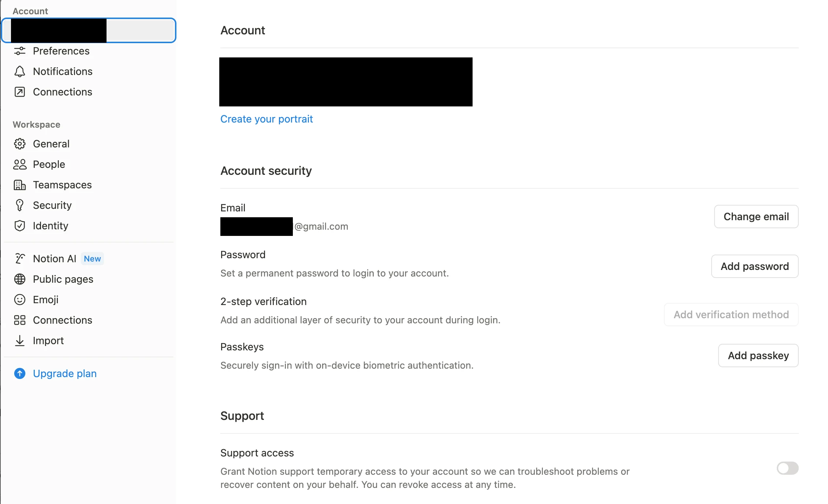Image resolution: width=828 pixels, height=504 pixels.
Task: Click the Preferences sliders icon
Action: coord(20,51)
